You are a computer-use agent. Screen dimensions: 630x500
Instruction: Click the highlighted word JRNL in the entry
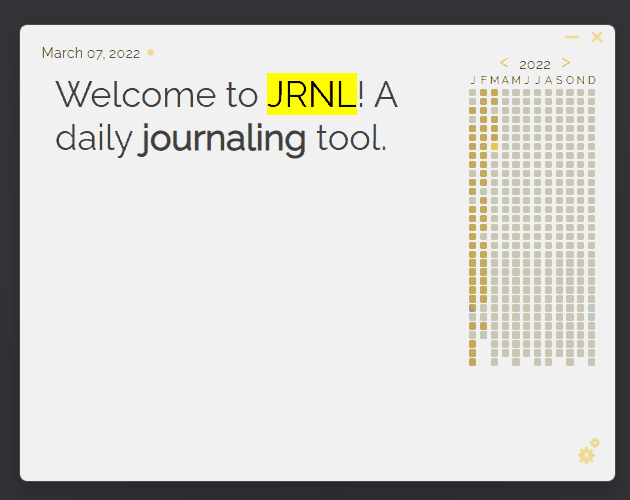tap(312, 95)
